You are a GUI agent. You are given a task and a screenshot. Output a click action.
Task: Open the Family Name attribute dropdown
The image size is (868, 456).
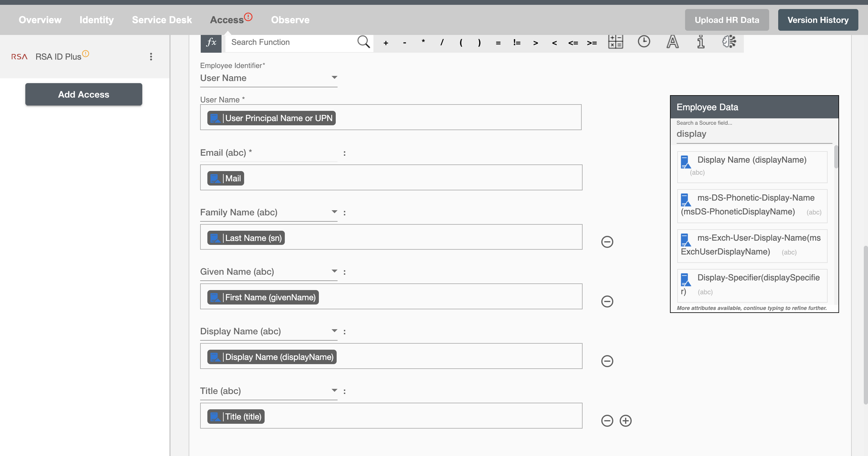(269, 213)
